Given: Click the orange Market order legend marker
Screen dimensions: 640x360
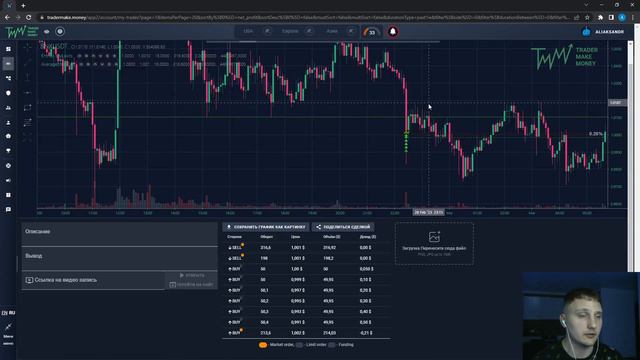Looking at the screenshot, I should (x=263, y=345).
